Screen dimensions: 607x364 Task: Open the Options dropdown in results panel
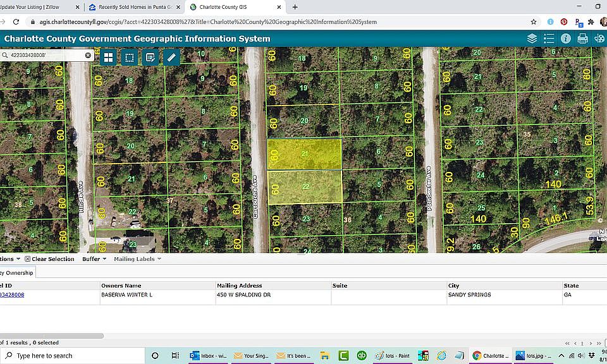point(9,259)
